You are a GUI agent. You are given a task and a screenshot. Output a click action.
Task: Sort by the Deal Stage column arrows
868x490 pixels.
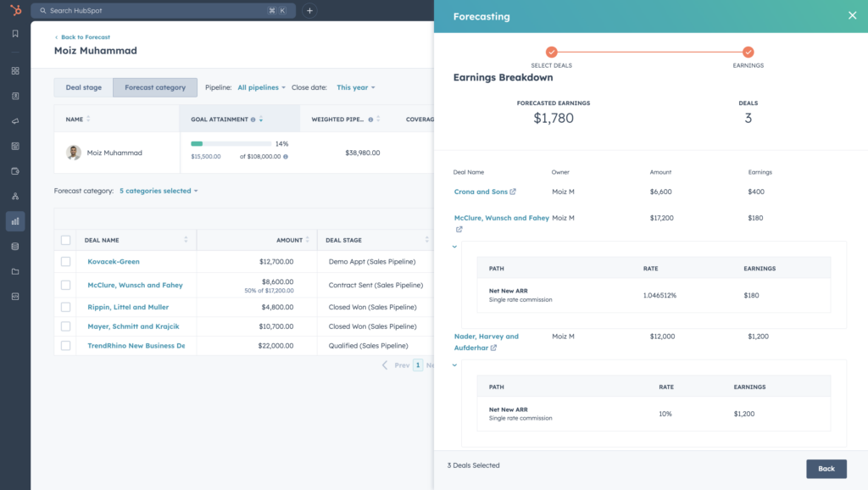[427, 240]
